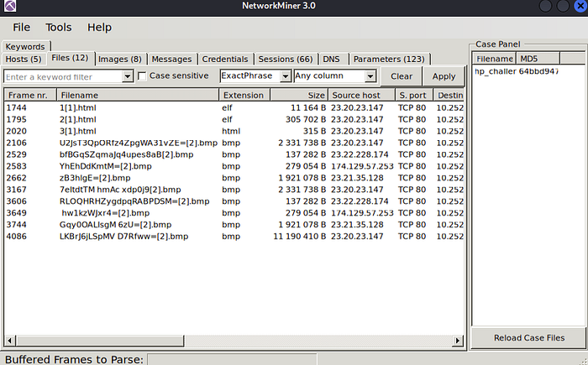Select the YhEhDdKmtM=[2].bmp file
The width and height of the screenshot is (588, 365).
(105, 166)
